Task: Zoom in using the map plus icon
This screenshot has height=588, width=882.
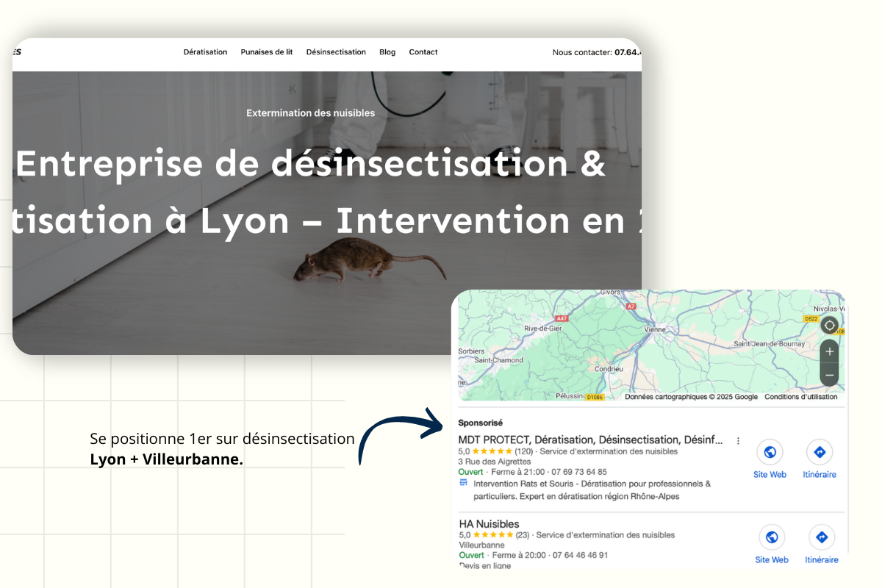Action: 829,351
